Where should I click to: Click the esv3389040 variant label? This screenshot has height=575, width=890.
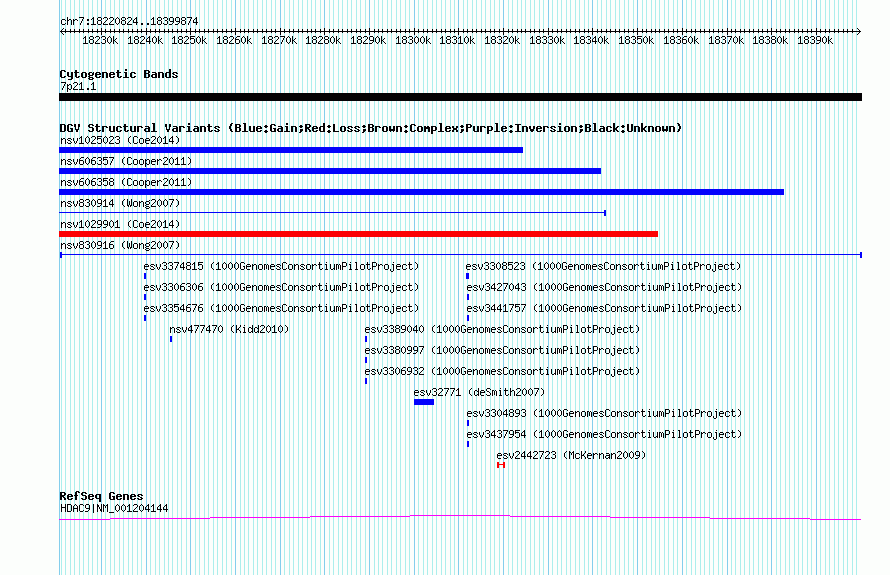click(x=502, y=329)
